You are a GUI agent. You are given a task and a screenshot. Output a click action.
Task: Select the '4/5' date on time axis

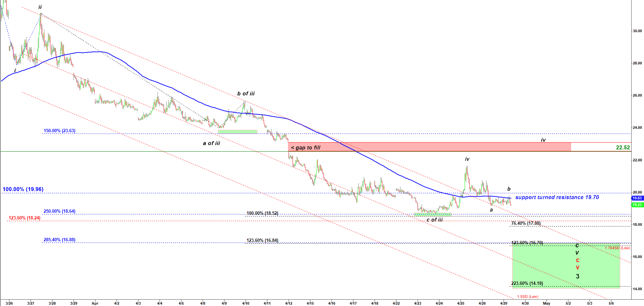coord(181,303)
